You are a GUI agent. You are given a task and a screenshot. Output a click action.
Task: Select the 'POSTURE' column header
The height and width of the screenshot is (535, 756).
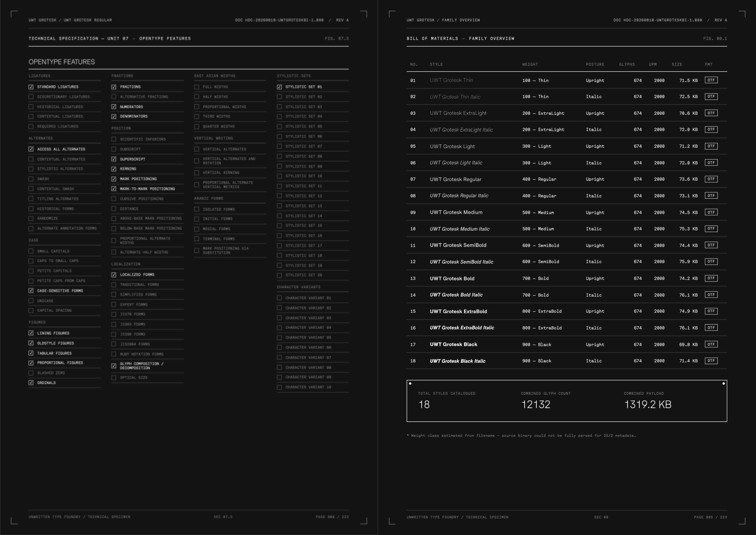595,64
